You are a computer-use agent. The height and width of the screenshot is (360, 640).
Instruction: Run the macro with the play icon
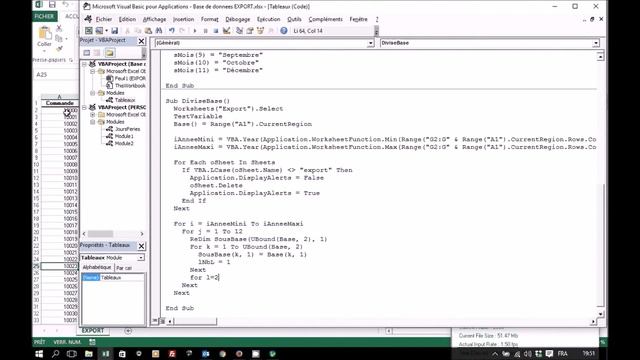(x=195, y=31)
